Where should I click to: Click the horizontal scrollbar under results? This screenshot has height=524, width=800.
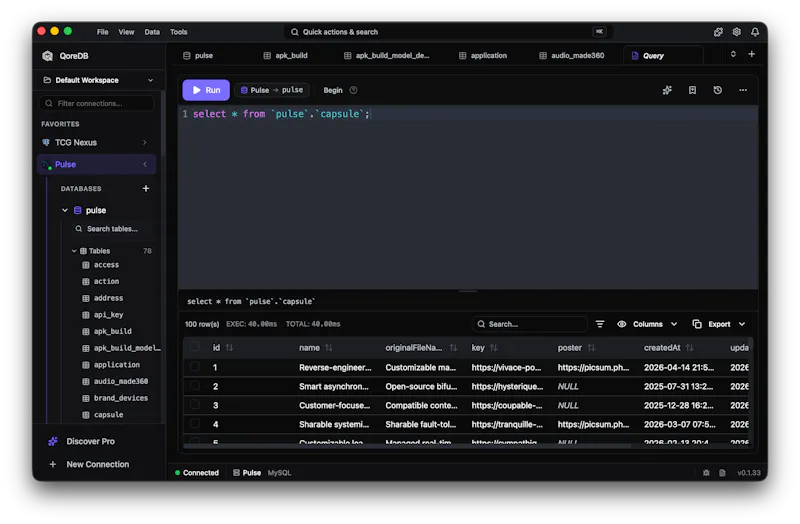407,446
